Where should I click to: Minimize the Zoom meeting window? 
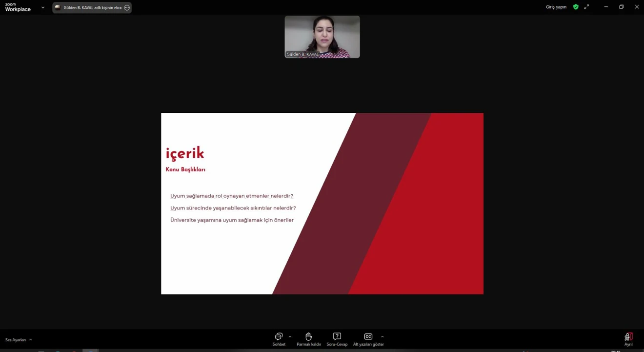(x=606, y=7)
